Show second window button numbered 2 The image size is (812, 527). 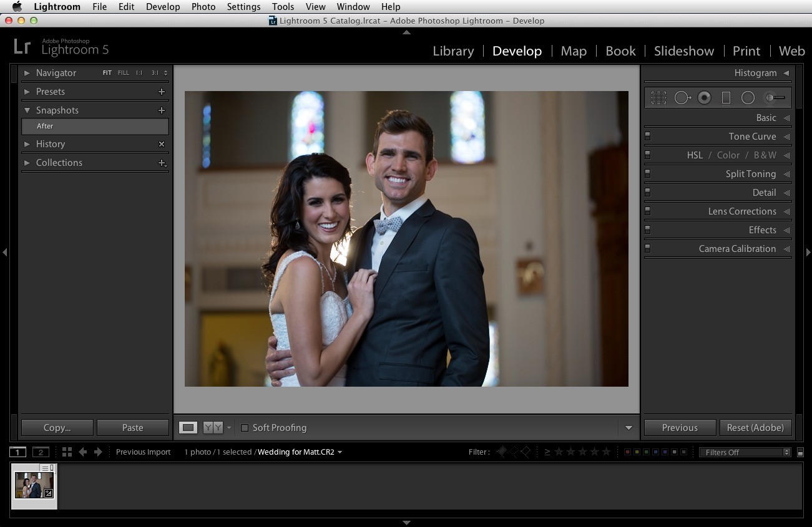pyautogui.click(x=41, y=452)
